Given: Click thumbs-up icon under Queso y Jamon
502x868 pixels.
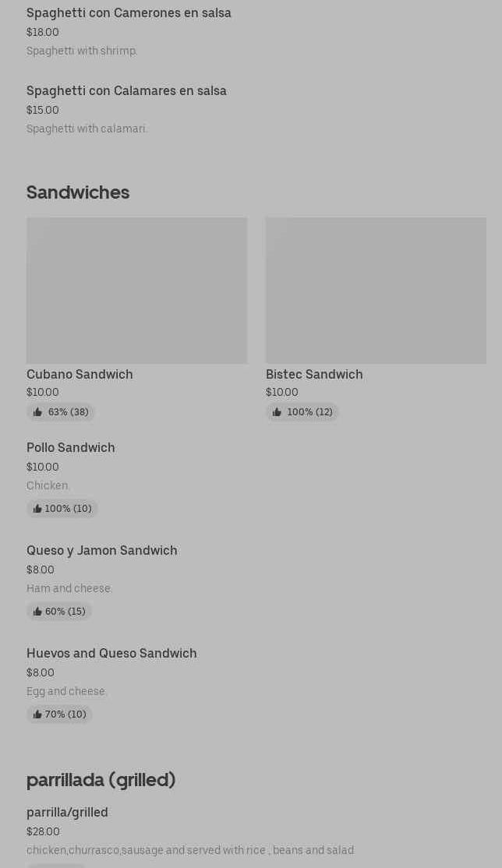Looking at the screenshot, I should [37, 612].
